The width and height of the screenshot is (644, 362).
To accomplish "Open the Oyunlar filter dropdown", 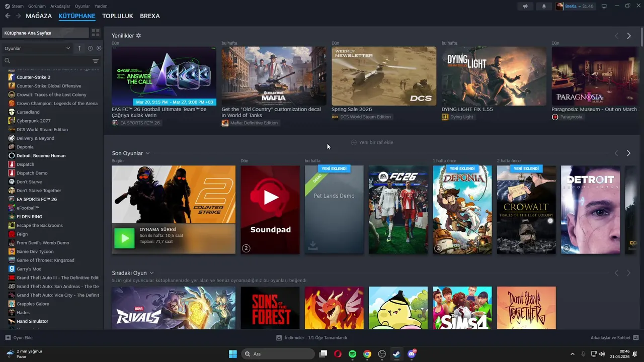I will (37, 48).
